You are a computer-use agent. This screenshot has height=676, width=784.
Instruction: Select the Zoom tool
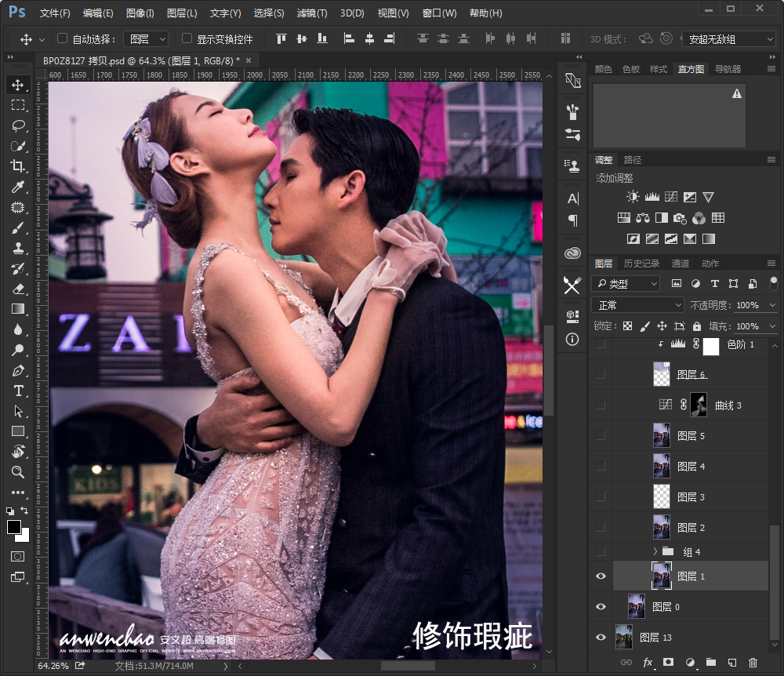tap(18, 472)
